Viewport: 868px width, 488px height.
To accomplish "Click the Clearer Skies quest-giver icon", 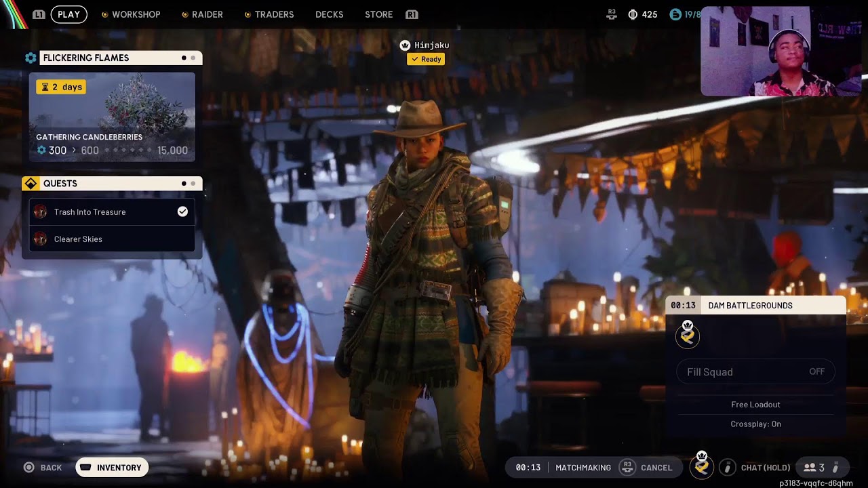I will coord(40,239).
